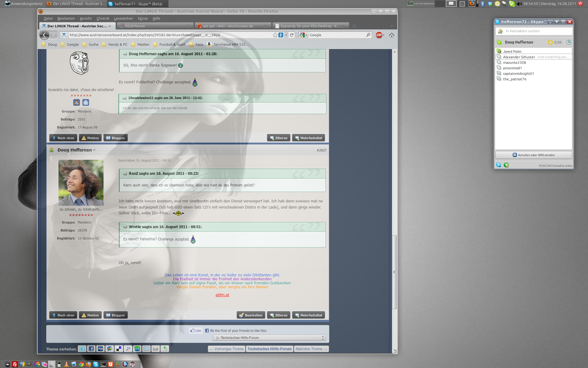Open Fussball & Sport bookmark folder

(169, 44)
